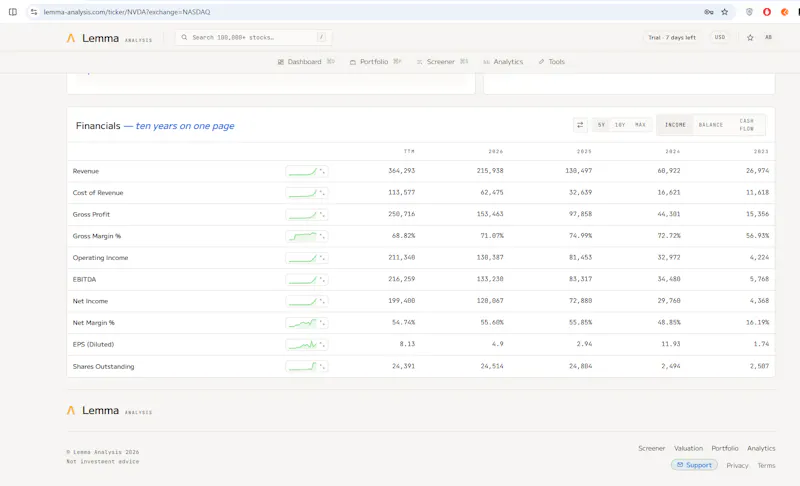Click Gross Margin value 74.99%
This screenshot has width=800, height=486.
[x=581, y=236]
